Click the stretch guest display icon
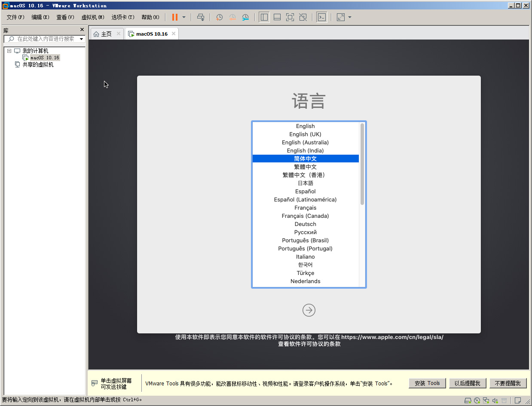This screenshot has width=532, height=406. click(x=341, y=17)
